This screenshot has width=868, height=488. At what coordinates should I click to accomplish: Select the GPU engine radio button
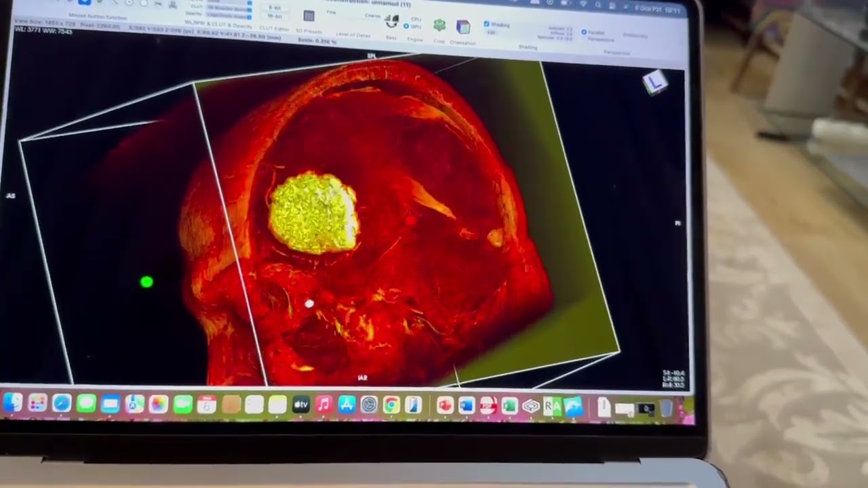point(406,26)
